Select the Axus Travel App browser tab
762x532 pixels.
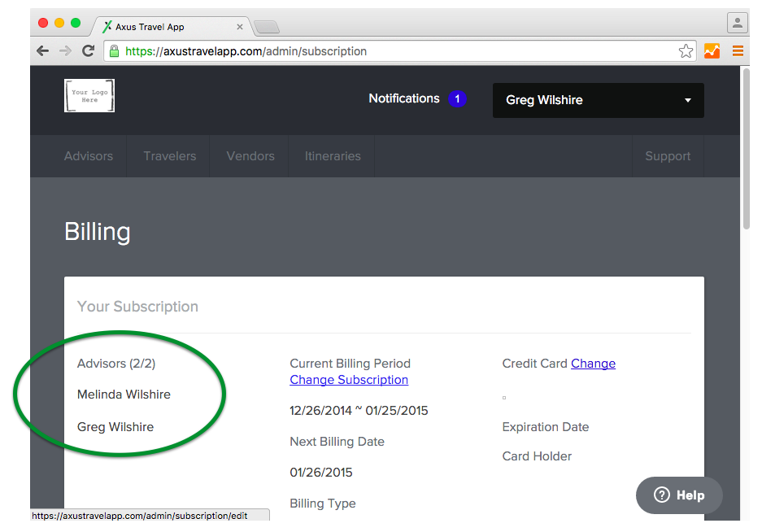pos(170,27)
